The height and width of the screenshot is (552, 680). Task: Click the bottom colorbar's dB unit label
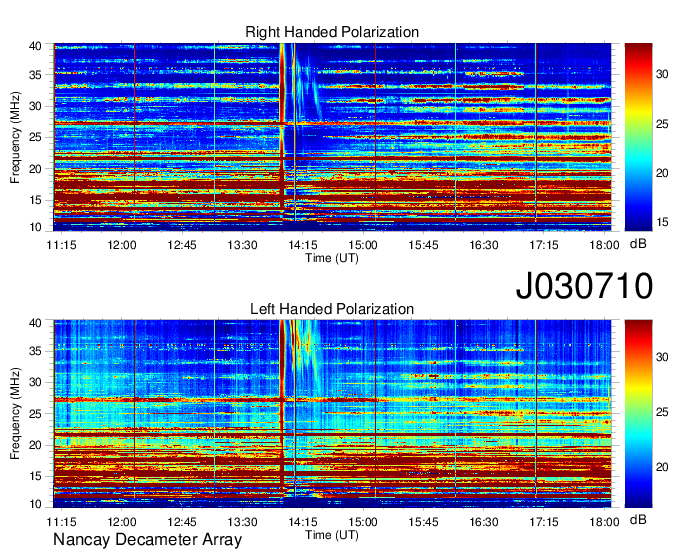click(x=638, y=519)
